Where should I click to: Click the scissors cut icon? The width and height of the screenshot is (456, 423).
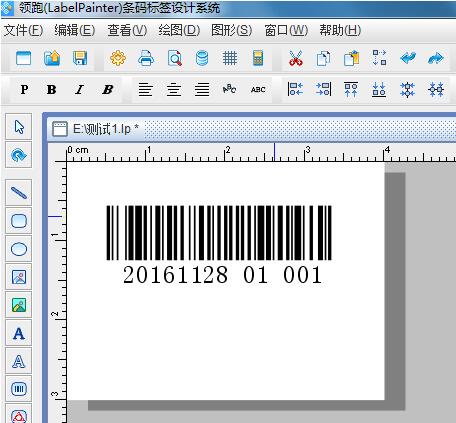pos(295,59)
